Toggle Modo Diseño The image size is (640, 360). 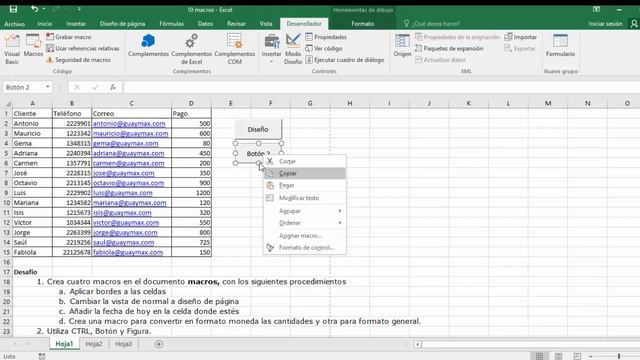tap(293, 49)
